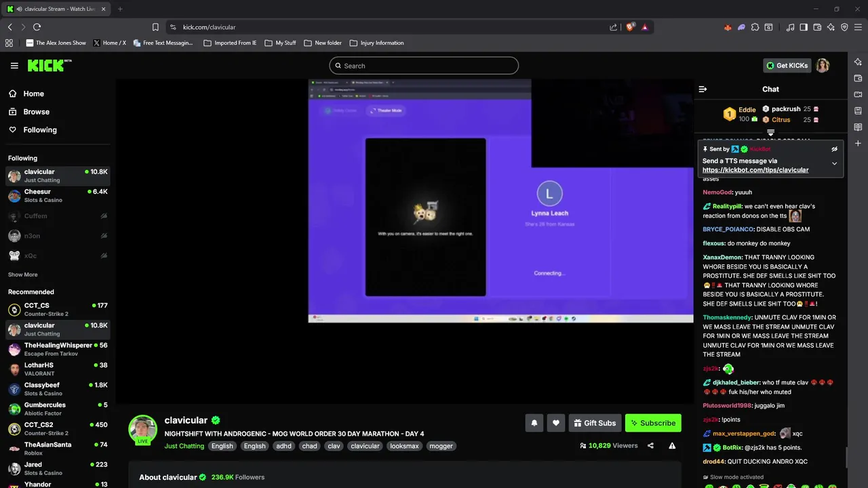
Task: Open the user profile avatar menu
Action: tap(823, 65)
